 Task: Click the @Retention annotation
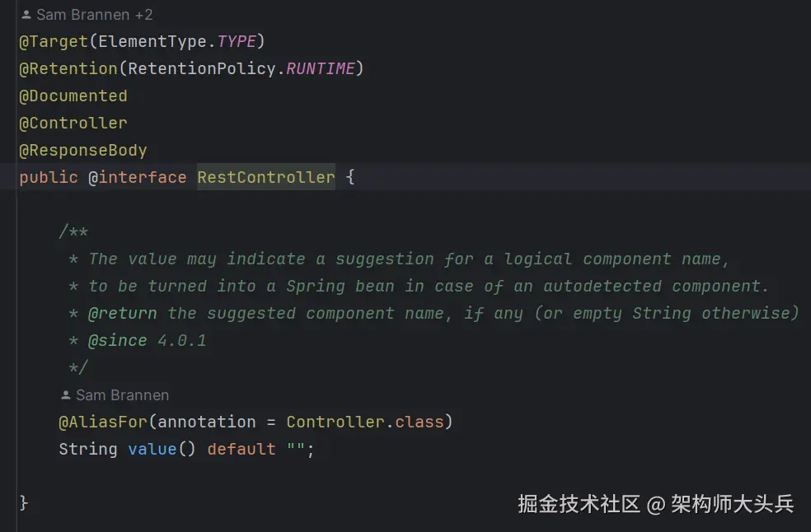pos(68,68)
